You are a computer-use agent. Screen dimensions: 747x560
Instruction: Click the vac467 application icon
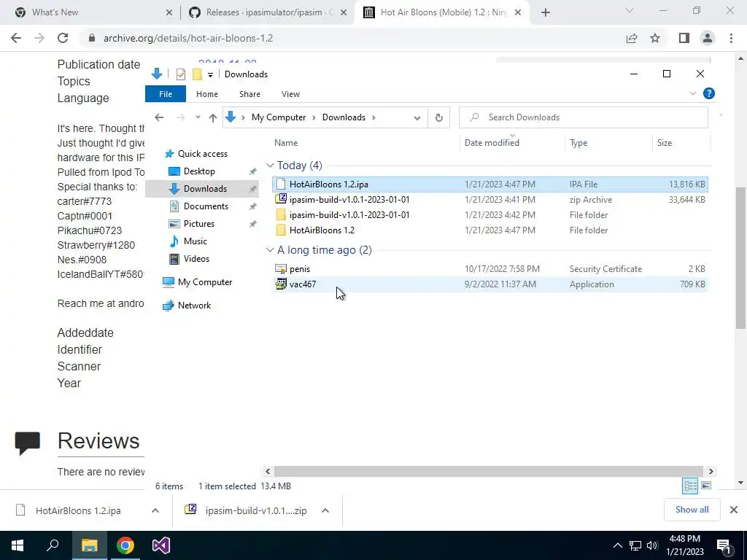281,284
